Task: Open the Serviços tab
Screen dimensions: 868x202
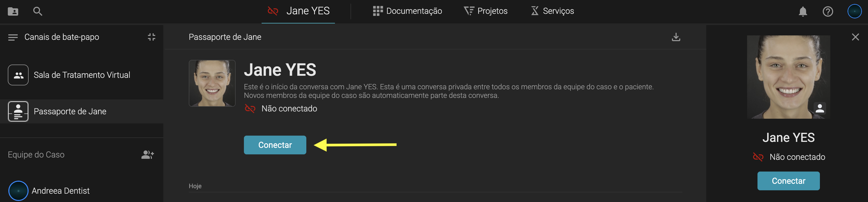Action: 552,11
